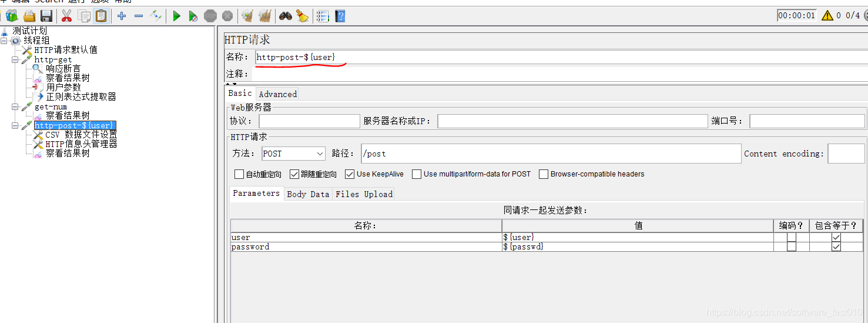The width and height of the screenshot is (868, 323).
Task: Select 察看结果树 under get-num
Action: [x=68, y=115]
